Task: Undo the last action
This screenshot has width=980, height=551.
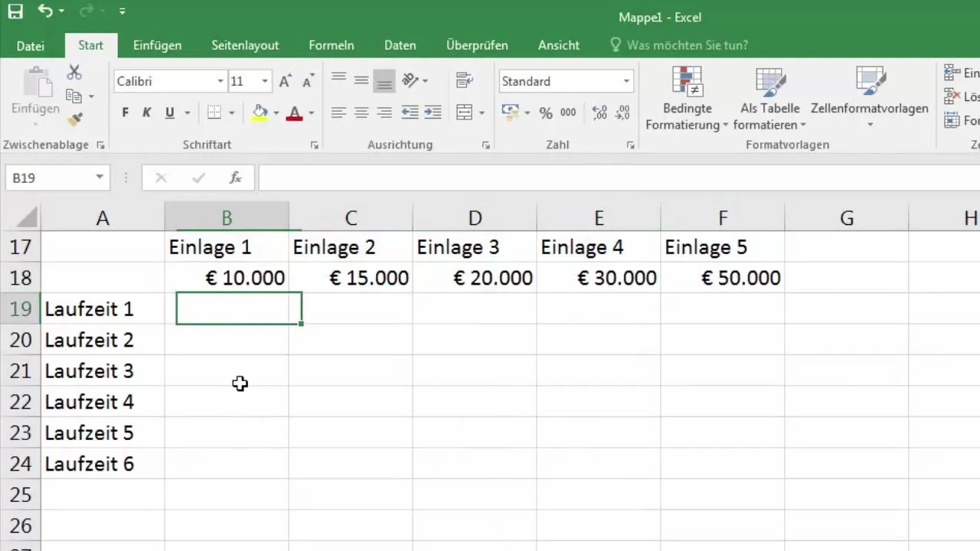Action: coord(45,11)
